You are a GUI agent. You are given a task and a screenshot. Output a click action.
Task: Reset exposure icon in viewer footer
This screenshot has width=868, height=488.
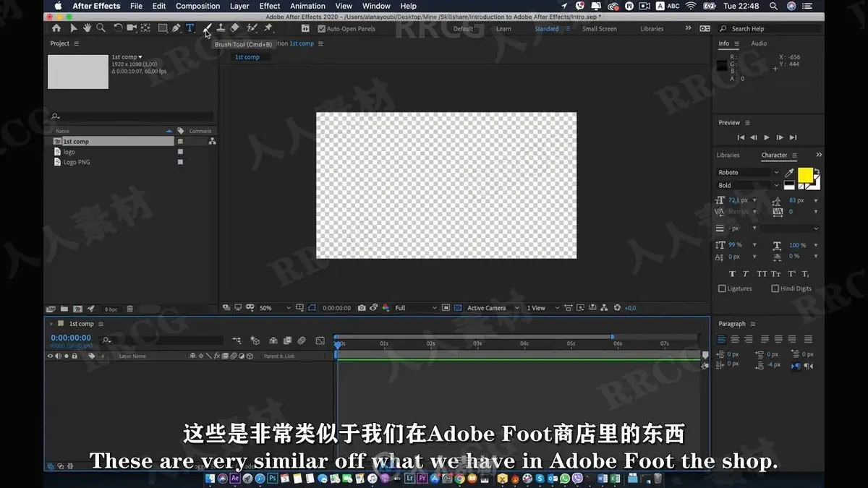(x=617, y=308)
